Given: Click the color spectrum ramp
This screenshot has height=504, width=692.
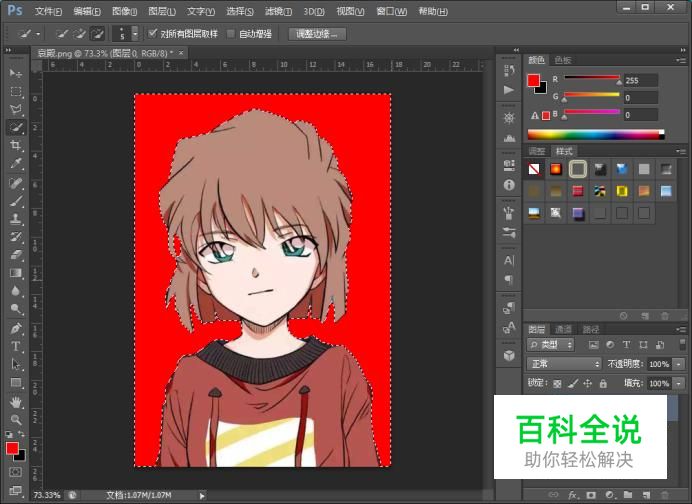Looking at the screenshot, I should click(596, 135).
